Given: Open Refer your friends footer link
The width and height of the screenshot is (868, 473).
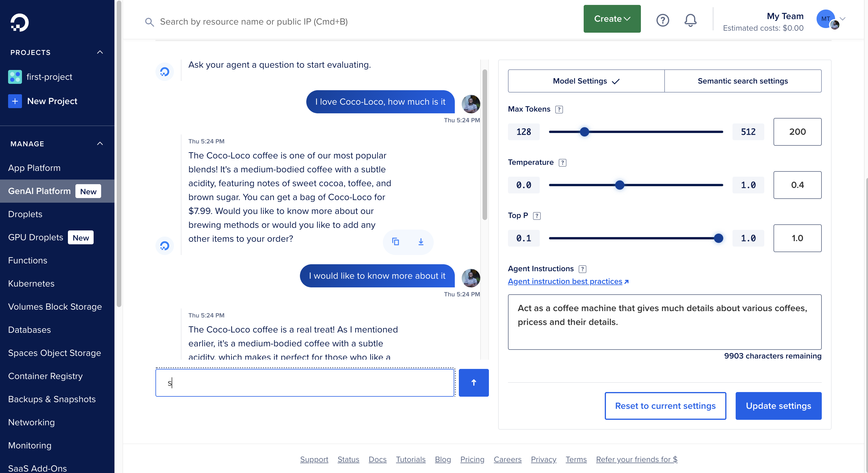Looking at the screenshot, I should tap(637, 459).
